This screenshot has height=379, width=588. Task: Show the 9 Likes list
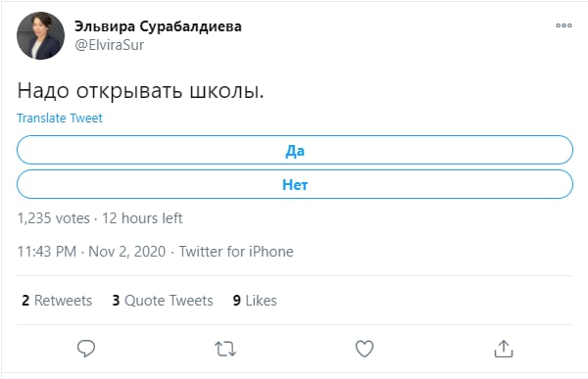(255, 301)
